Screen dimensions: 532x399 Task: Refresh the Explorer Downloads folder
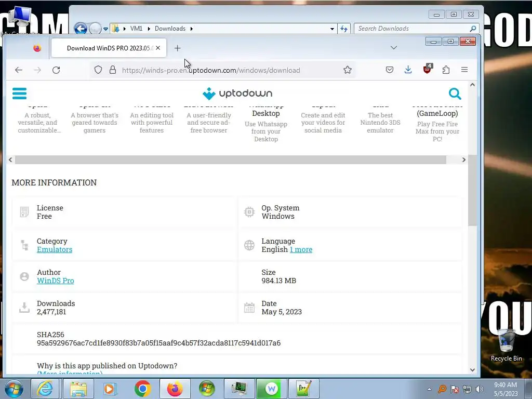click(344, 29)
